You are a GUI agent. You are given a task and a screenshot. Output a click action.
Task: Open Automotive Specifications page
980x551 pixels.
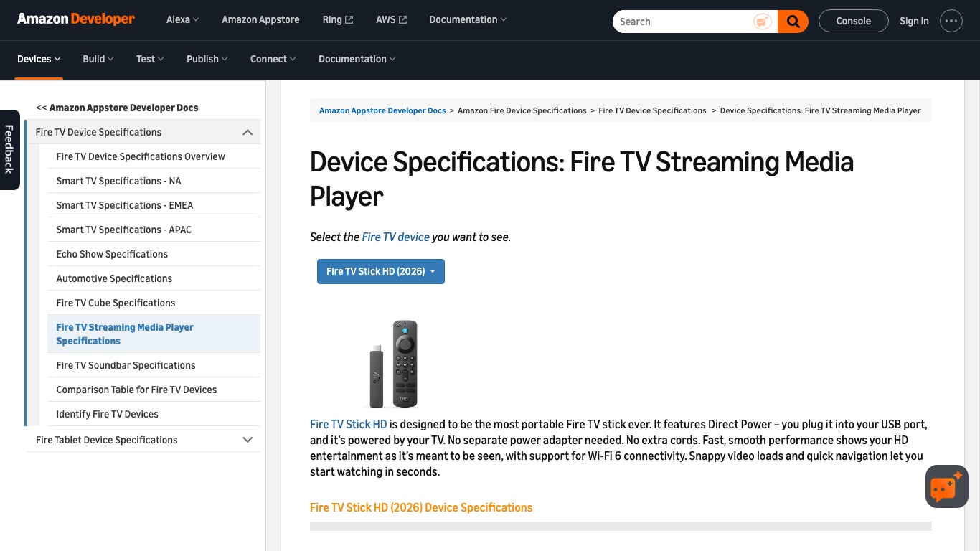pyautogui.click(x=114, y=278)
